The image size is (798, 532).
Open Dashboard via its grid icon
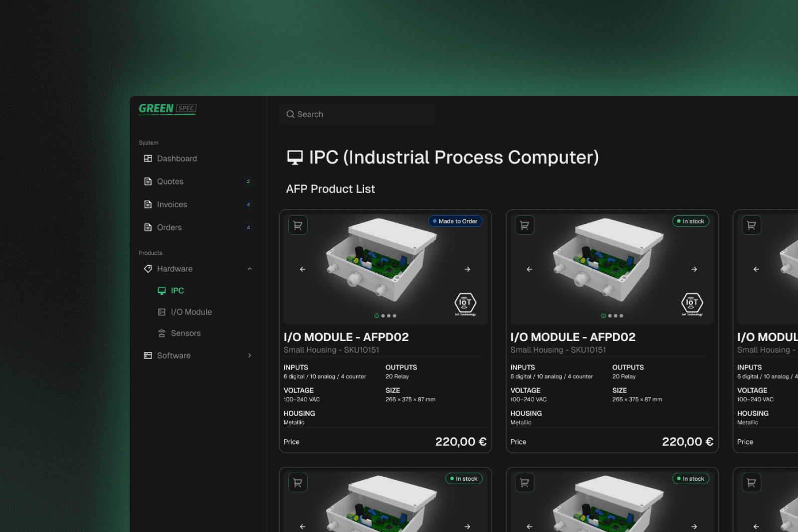pos(148,159)
